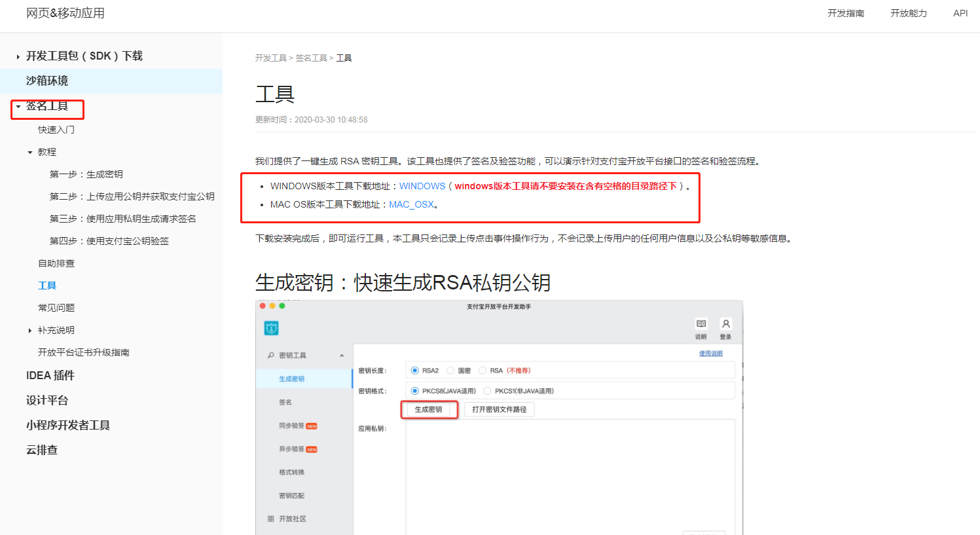This screenshot has width=980, height=535.
Task: Click the 更新时间 timestamp text
Action: [x=312, y=120]
